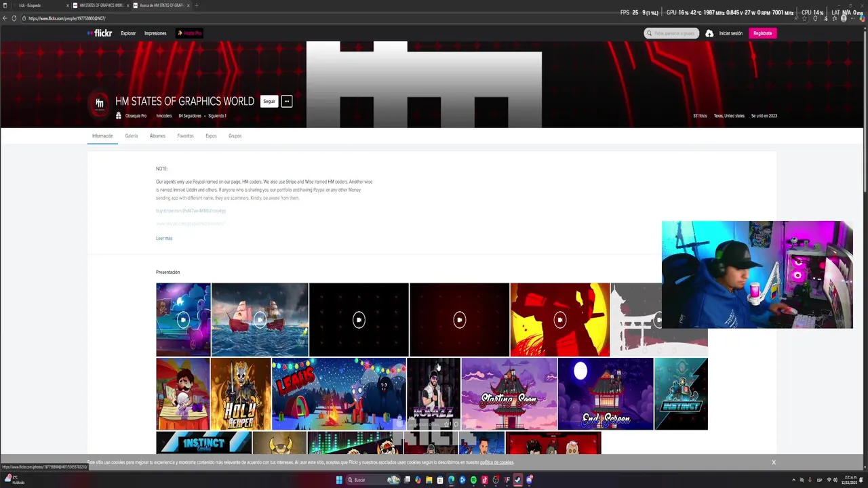Screen dimensions: 868x488
Task: Open the Leaus campfire banner thumbnail
Action: point(339,394)
